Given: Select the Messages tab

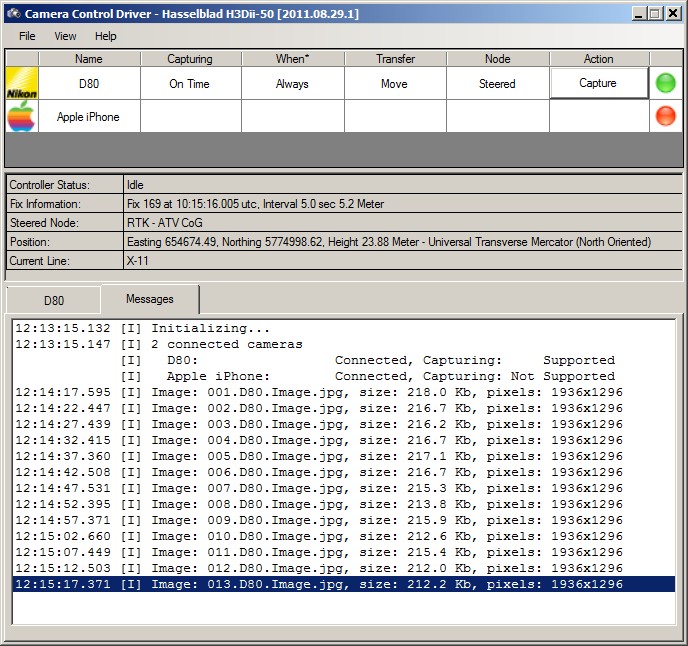Looking at the screenshot, I should click(149, 299).
